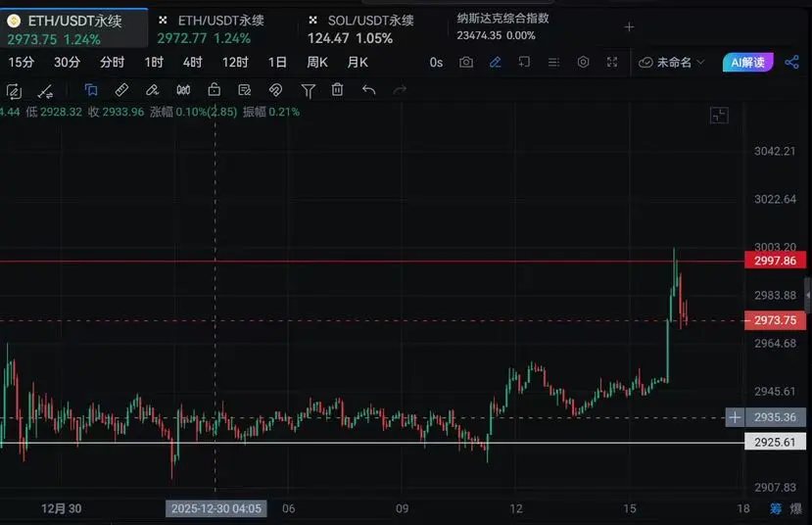Image resolution: width=812 pixels, height=525 pixels.
Task: Open the edit note drawing icon
Action: pos(245,90)
